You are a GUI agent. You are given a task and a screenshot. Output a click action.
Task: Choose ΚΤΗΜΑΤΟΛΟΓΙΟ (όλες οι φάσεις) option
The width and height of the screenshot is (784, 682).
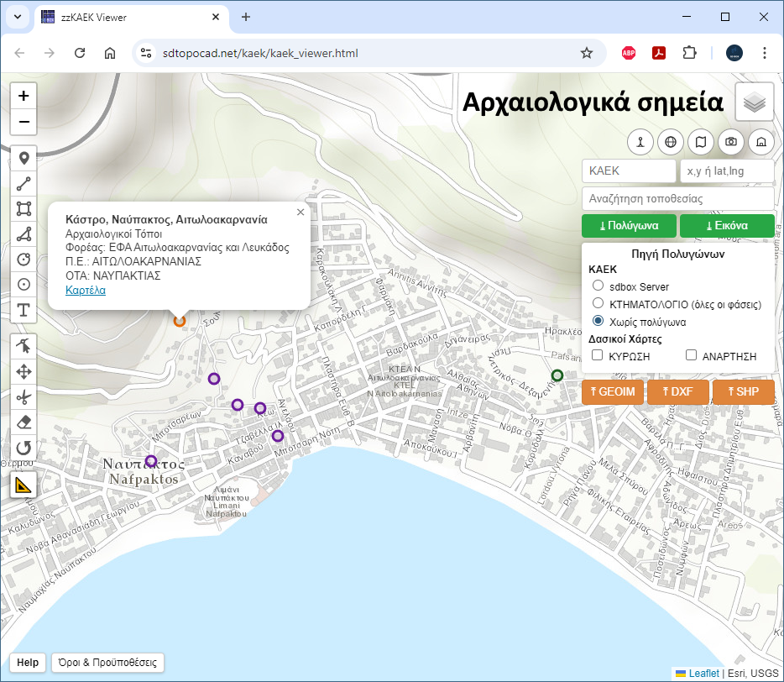[x=598, y=303]
